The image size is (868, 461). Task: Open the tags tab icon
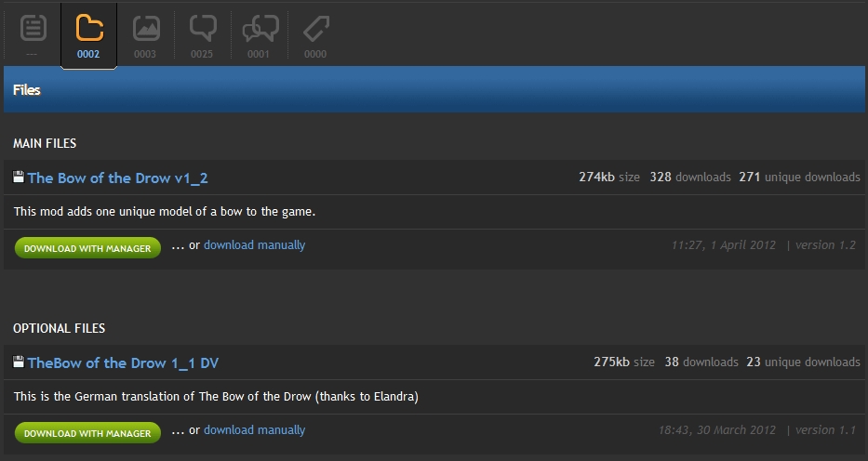pos(315,28)
